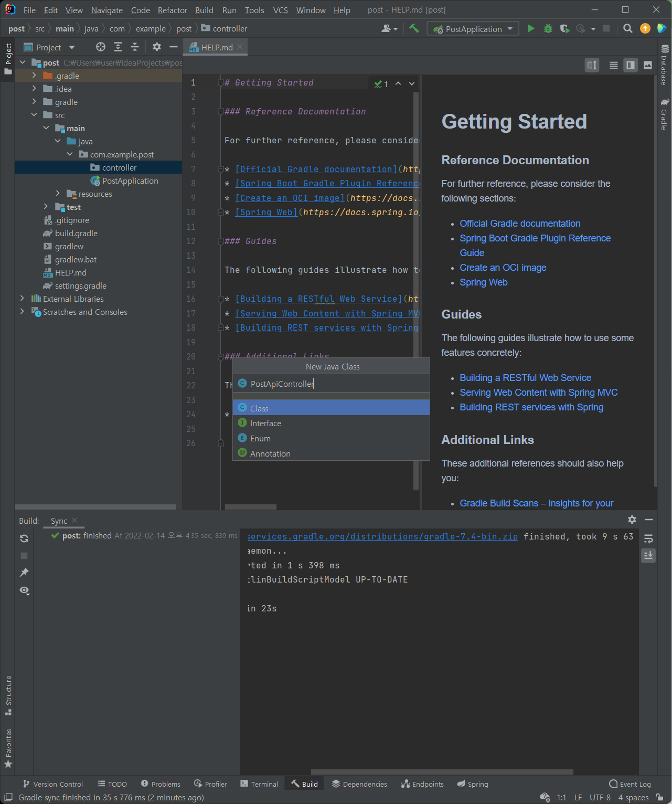Choose Annotation in New Java Class popup
Screen dimensions: 672x804
pyautogui.click(x=331, y=453)
